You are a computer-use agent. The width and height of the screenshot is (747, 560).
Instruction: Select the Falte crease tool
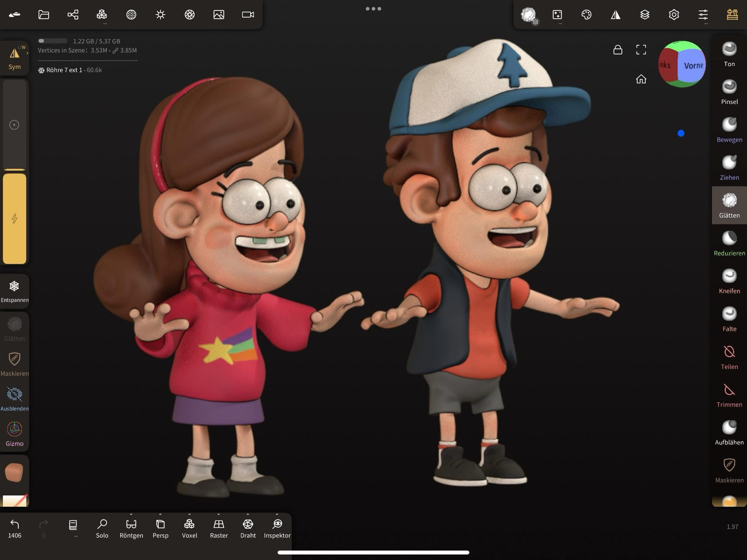tap(729, 320)
